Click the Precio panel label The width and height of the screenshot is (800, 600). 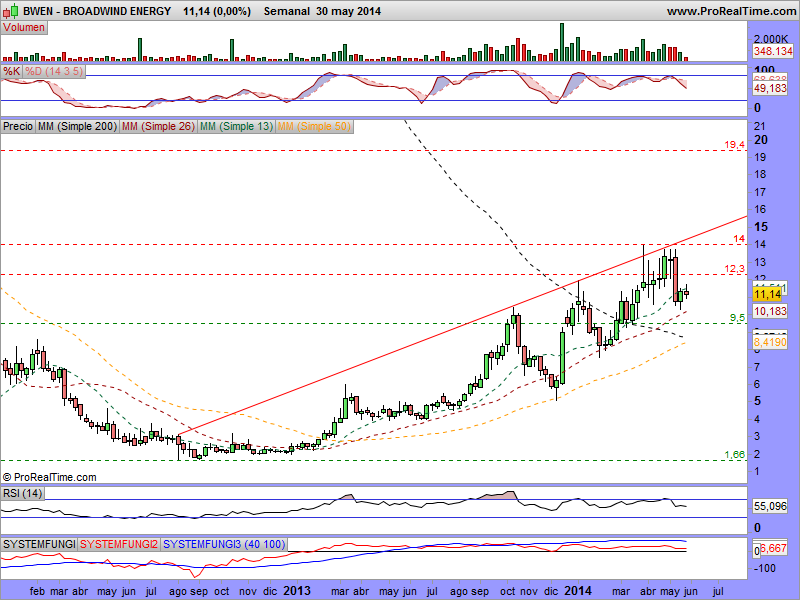(18, 126)
